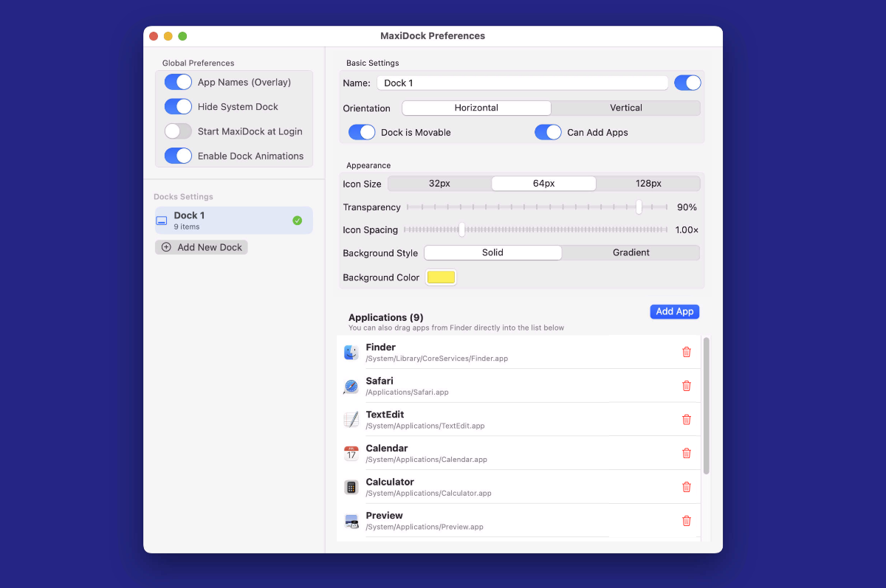886x588 pixels.
Task: Click the Finder.app path text
Action: 437,359
